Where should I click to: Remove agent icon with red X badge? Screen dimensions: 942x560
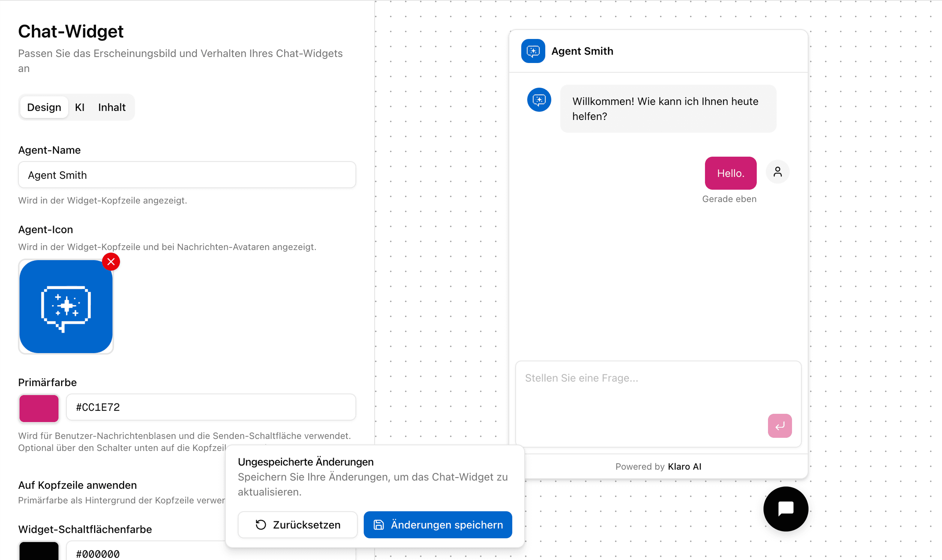tap(111, 262)
